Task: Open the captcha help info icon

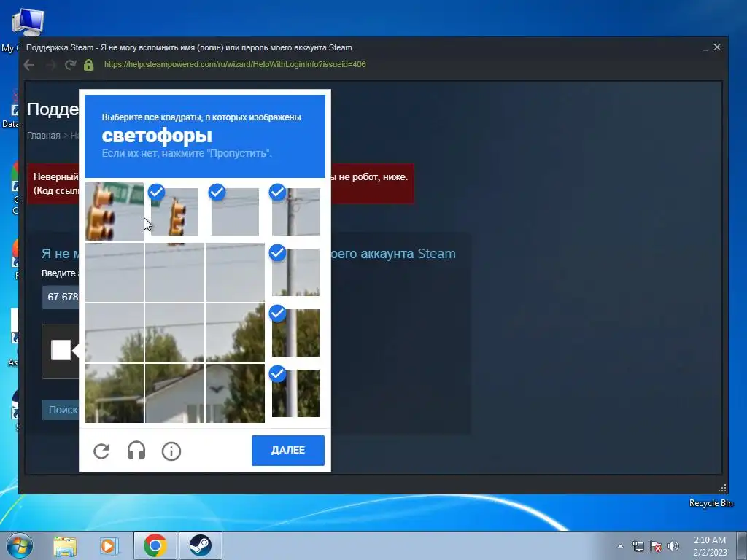Action: [x=171, y=451]
